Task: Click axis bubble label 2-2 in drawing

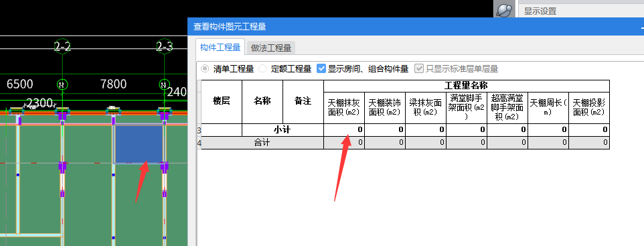Action: pos(62,47)
